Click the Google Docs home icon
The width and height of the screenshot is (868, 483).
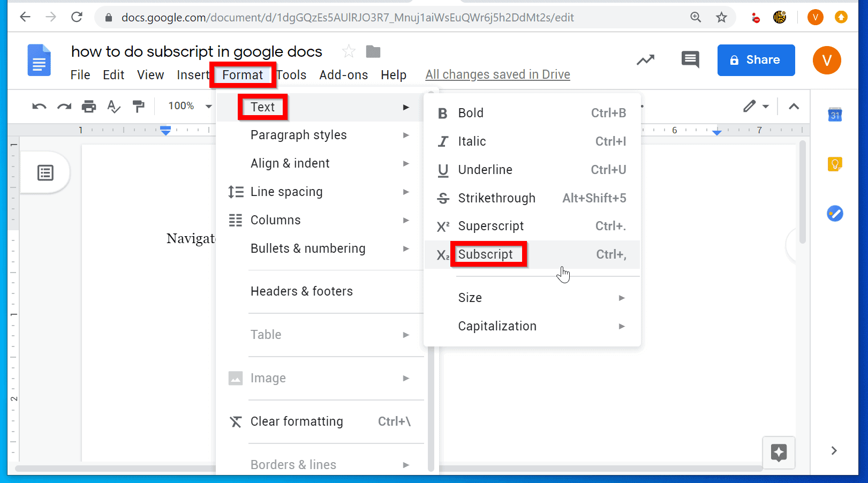(39, 60)
